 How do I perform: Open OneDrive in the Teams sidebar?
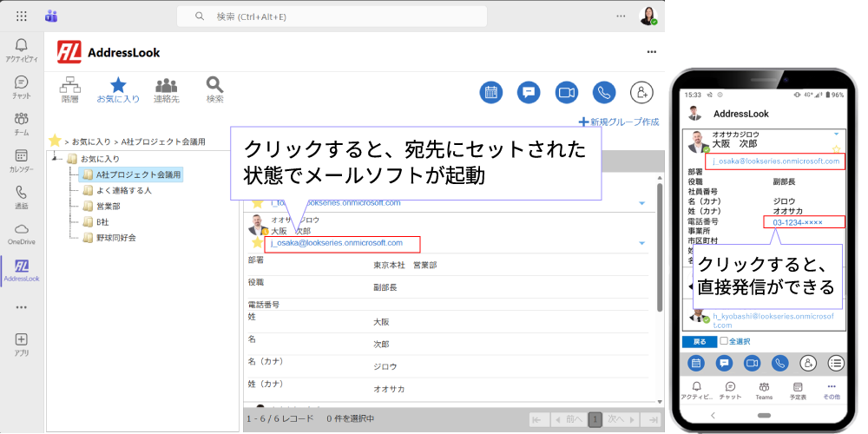click(21, 233)
